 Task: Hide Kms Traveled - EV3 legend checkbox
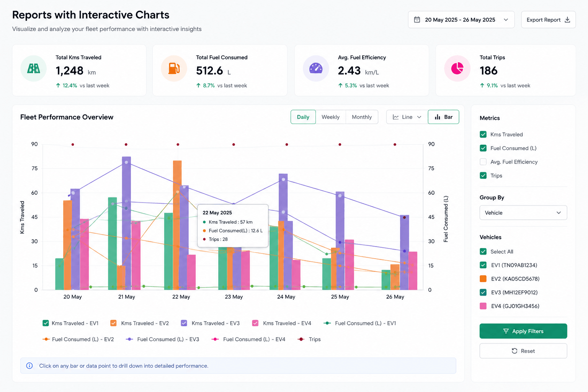[184, 323]
